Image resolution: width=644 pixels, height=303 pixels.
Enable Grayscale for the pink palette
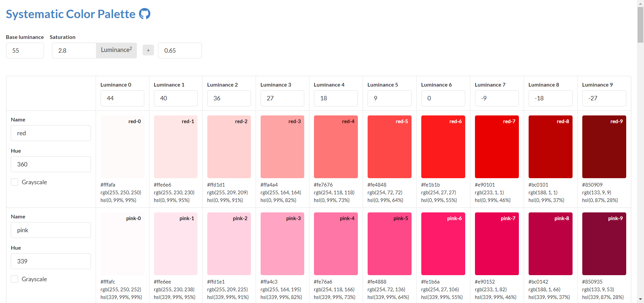14,279
